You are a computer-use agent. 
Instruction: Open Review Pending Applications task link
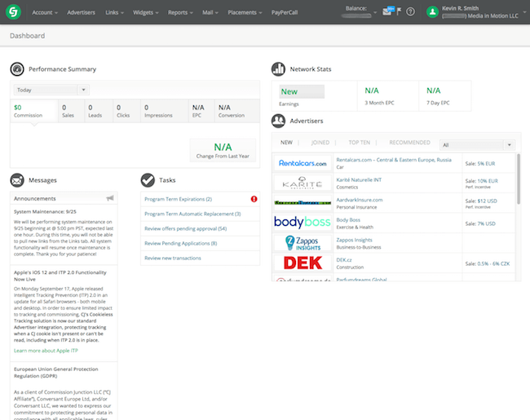pyautogui.click(x=180, y=243)
